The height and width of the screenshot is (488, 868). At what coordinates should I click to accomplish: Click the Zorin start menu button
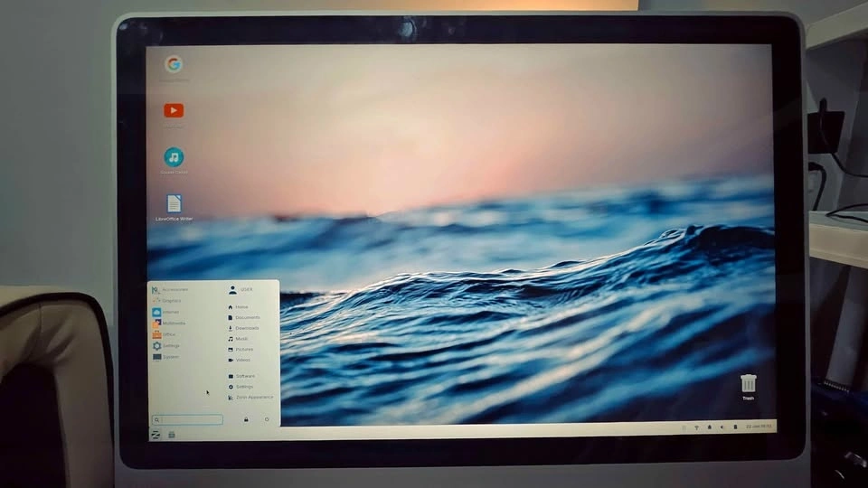[156, 435]
